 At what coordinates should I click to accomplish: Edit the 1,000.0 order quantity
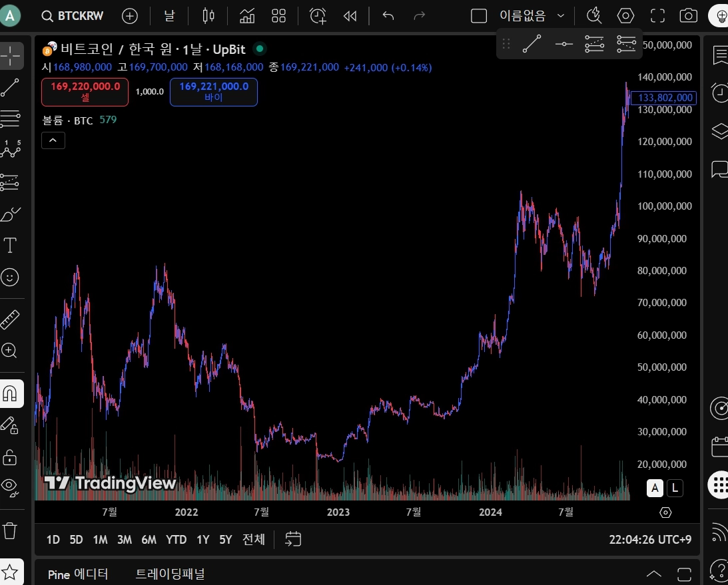pos(149,92)
